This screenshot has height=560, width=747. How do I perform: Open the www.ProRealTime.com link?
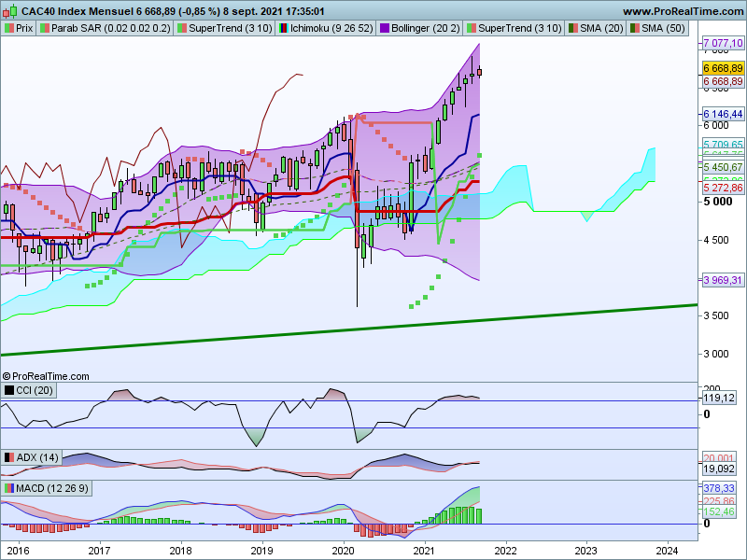[683, 11]
